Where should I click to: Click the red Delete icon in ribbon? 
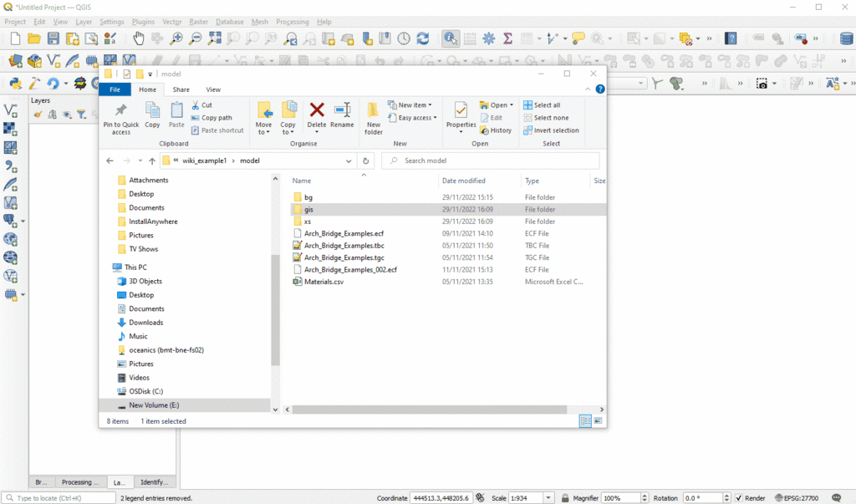tap(317, 115)
